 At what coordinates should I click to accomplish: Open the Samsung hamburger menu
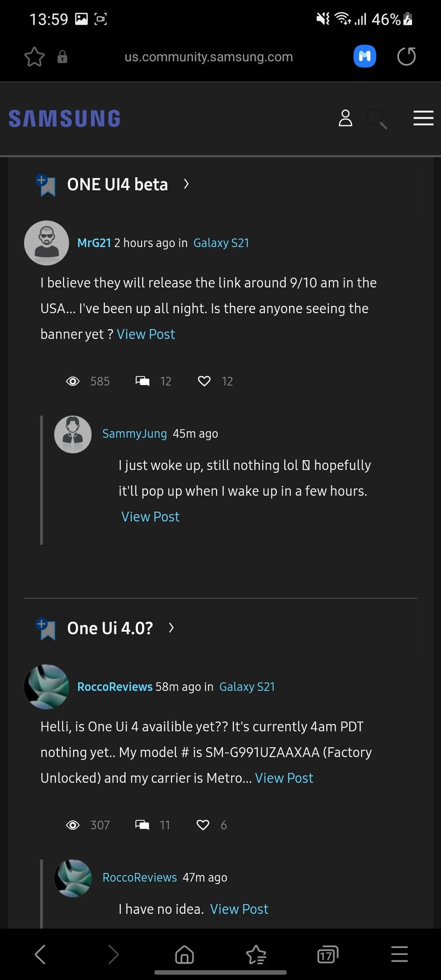423,118
